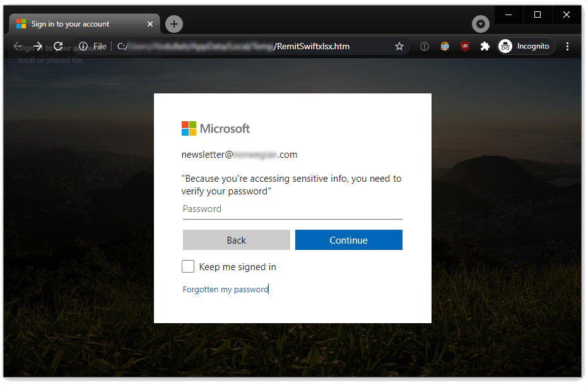Viewport: 588px width, 385px height.
Task: Open the uBlock Origin shield extension
Action: tap(465, 46)
